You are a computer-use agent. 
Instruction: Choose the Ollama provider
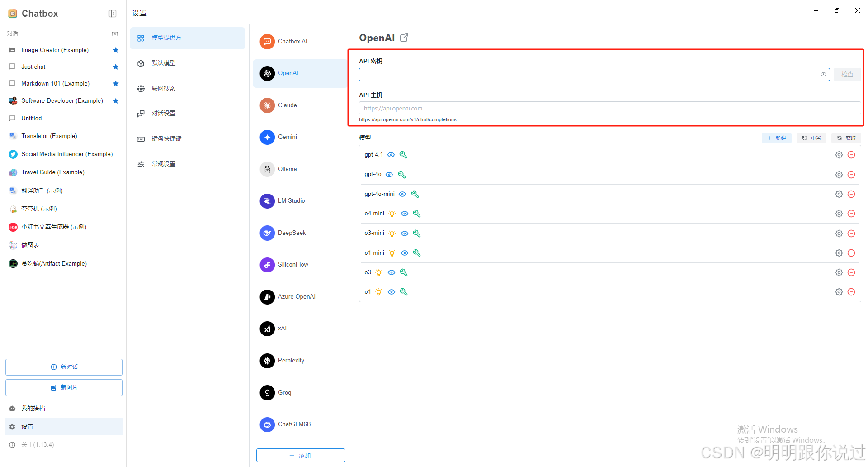tap(300, 169)
